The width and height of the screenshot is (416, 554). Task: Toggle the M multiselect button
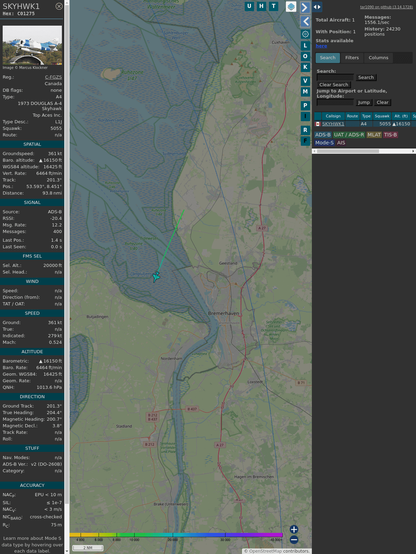305,92
